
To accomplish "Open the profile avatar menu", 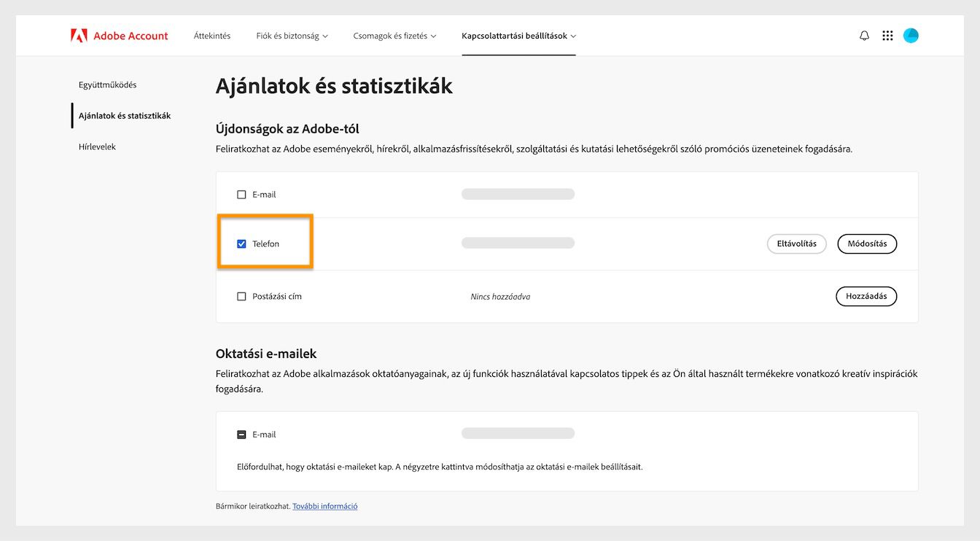I will coord(911,36).
